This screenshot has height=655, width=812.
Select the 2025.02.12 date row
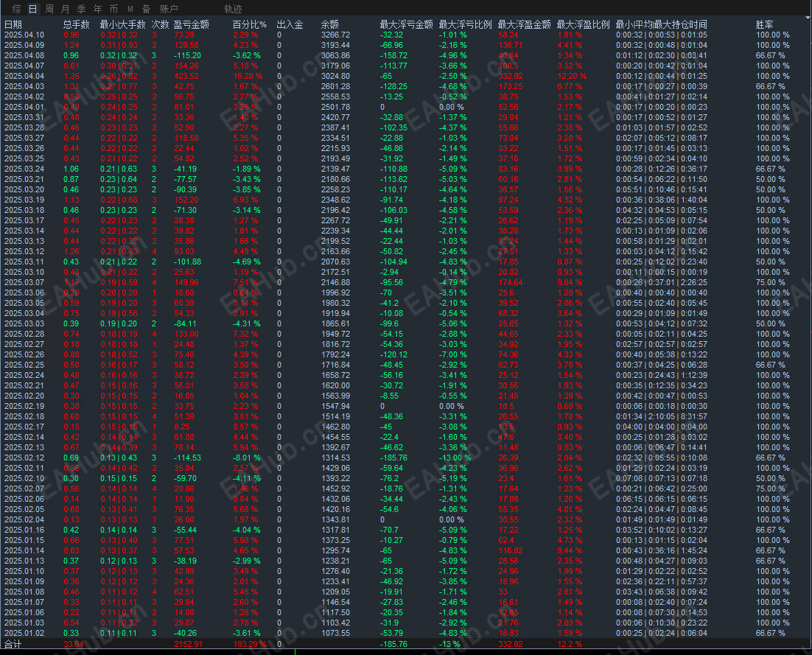point(24,458)
